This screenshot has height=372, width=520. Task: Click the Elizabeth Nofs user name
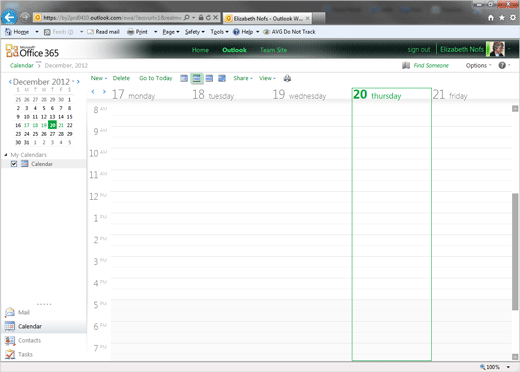coord(462,49)
